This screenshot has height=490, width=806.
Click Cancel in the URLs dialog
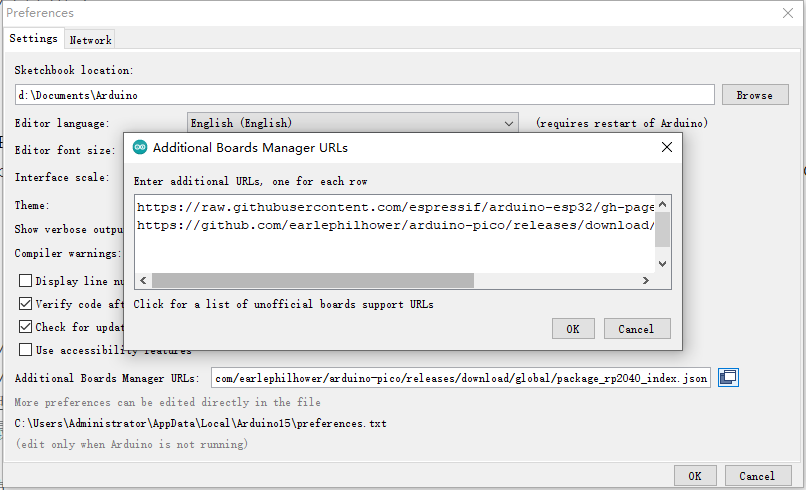(637, 329)
